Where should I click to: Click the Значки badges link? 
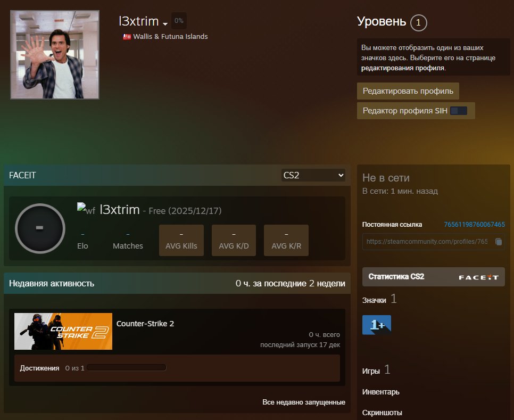pyautogui.click(x=374, y=300)
